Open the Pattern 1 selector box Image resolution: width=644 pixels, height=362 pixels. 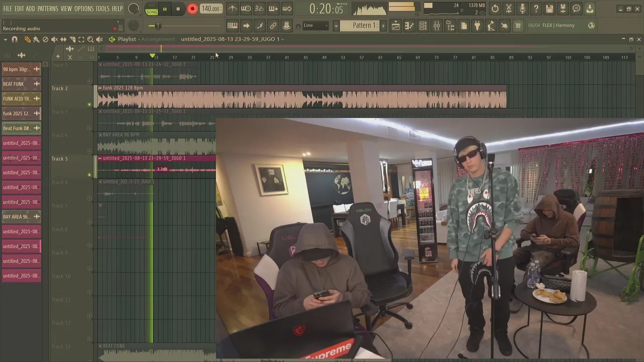click(x=360, y=26)
